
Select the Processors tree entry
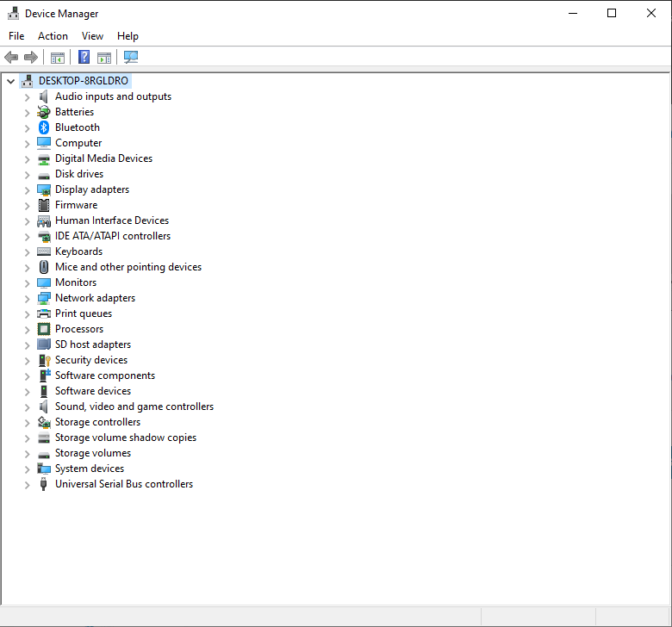coord(79,329)
